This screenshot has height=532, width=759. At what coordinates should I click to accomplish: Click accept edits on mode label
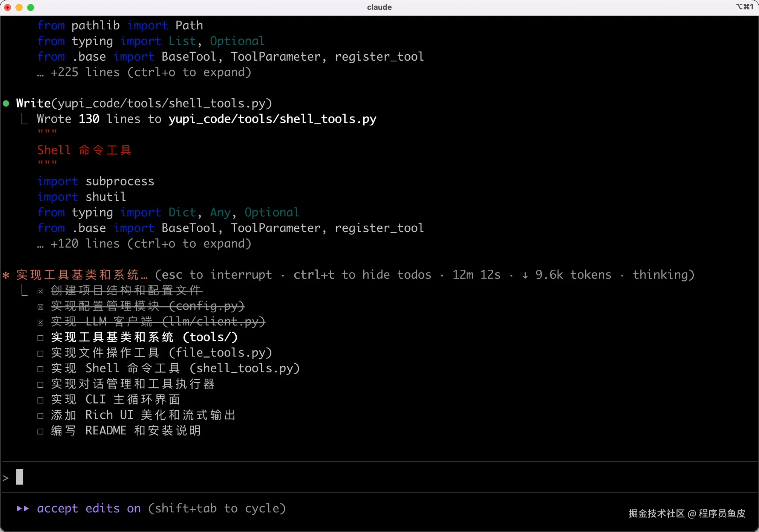[x=89, y=509]
